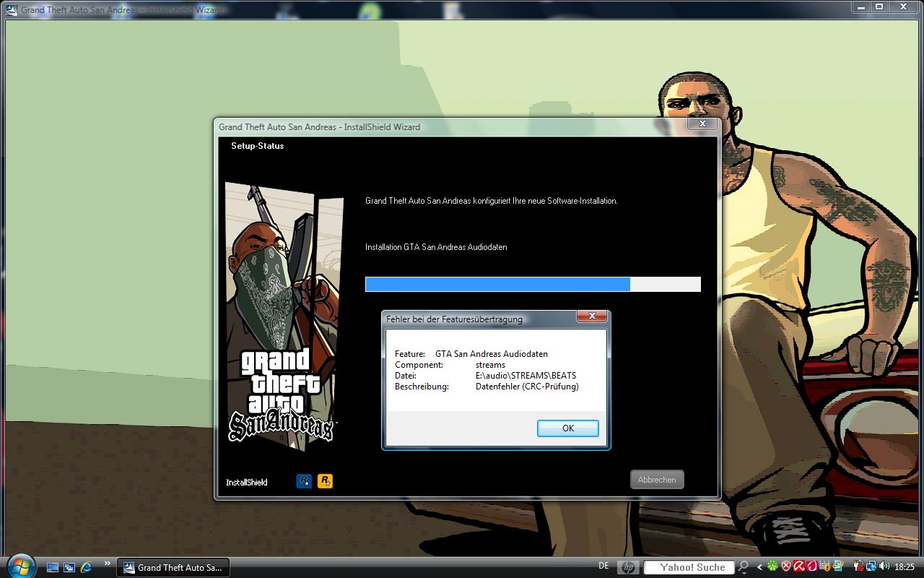Open Switch between windows quick launch icon
The height and width of the screenshot is (578, 924).
coord(69,568)
